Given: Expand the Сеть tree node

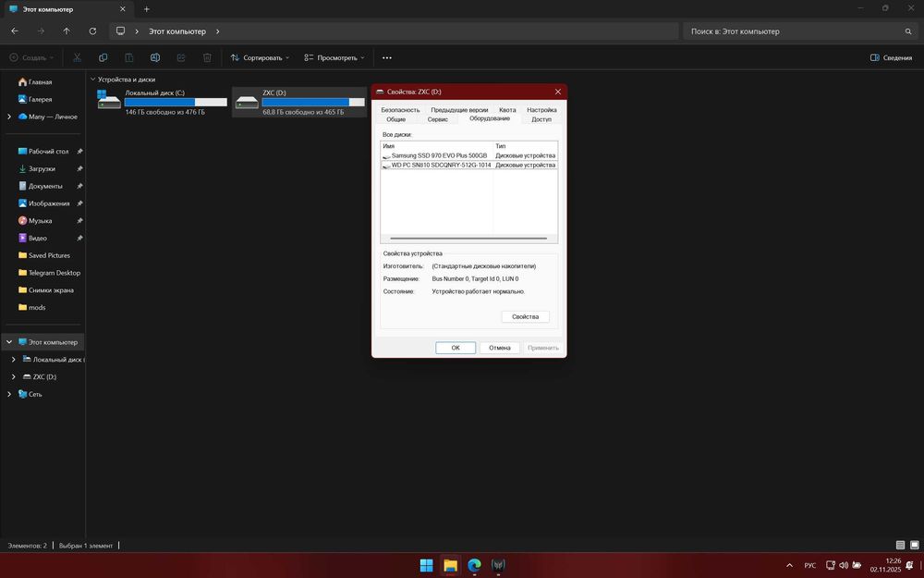Looking at the screenshot, I should click(9, 394).
